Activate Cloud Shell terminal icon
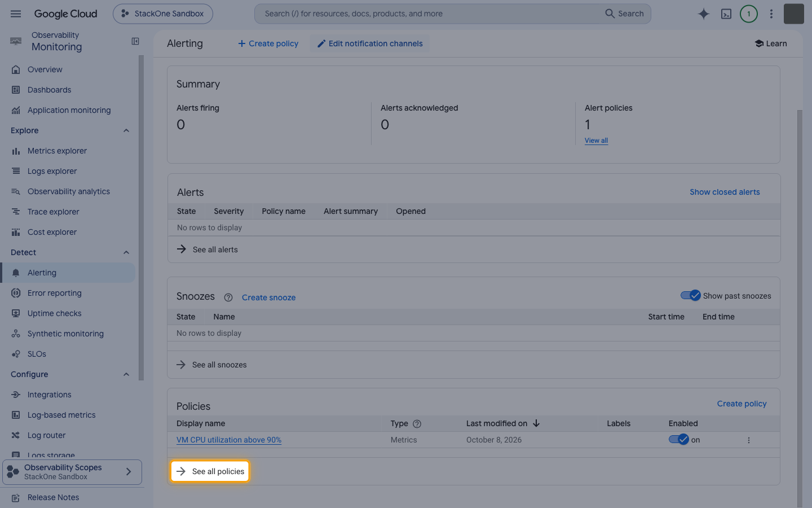Viewport: 812px width, 508px height. 726,14
